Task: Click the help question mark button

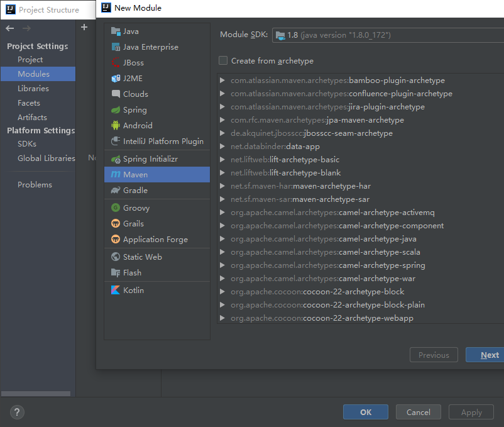Action: [17, 412]
